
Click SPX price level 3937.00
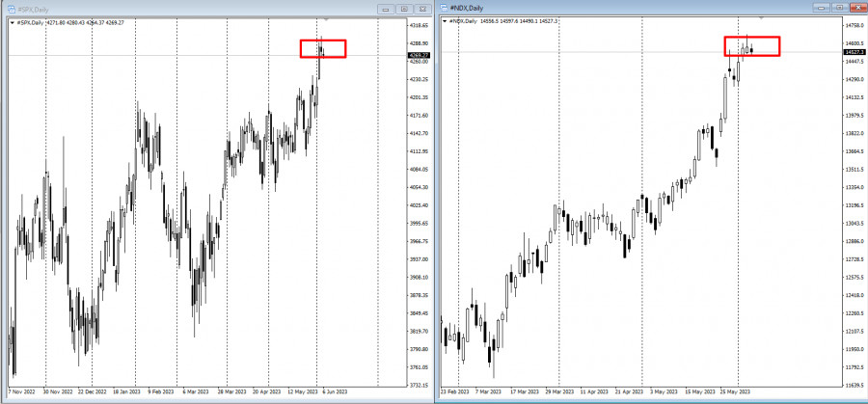click(420, 259)
